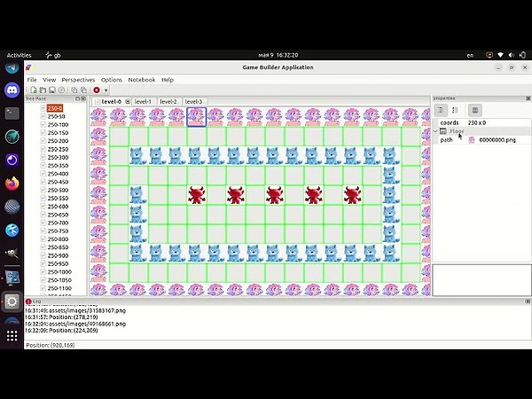
Task: Open the Settings gear in the dock
Action: pyautogui.click(x=12, y=301)
